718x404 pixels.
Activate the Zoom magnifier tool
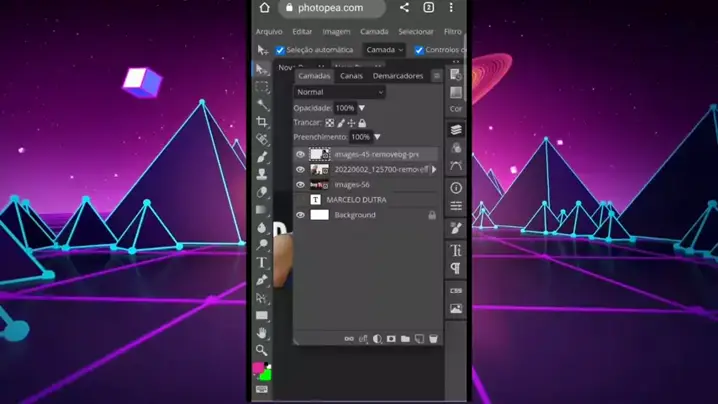tap(262, 350)
